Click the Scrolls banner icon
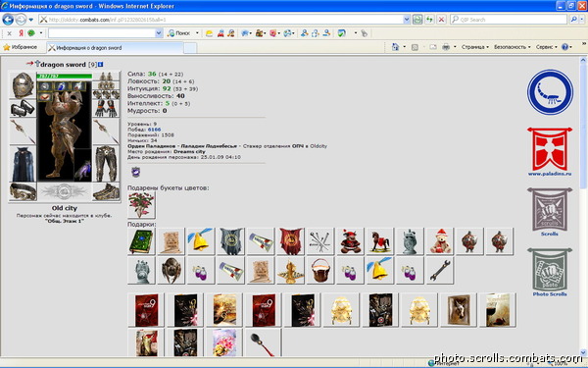This screenshot has width=588, height=368. (550, 212)
